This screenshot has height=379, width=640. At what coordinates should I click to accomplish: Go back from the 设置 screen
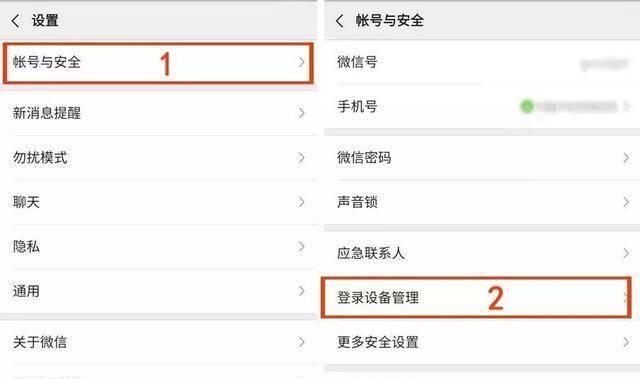point(16,21)
